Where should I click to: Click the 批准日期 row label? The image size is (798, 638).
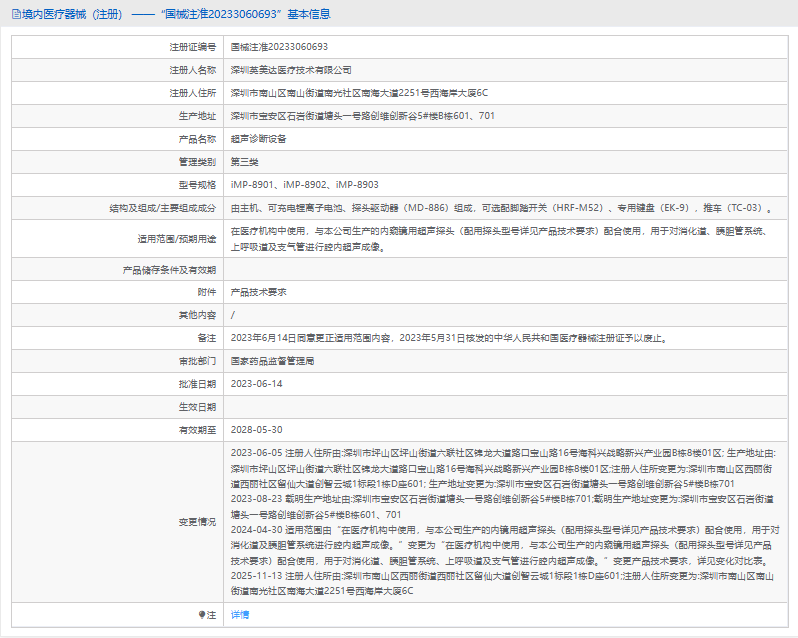click(197, 384)
